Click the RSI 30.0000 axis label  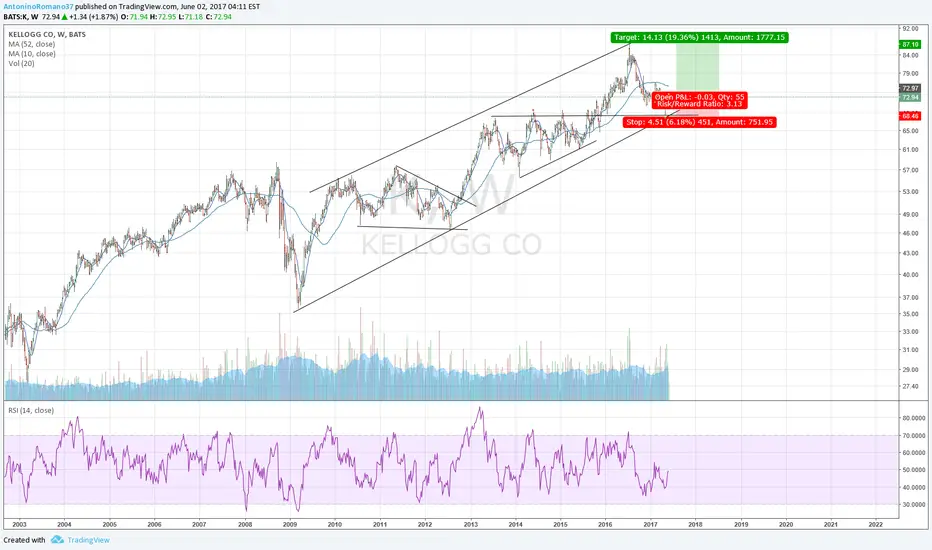tap(914, 505)
